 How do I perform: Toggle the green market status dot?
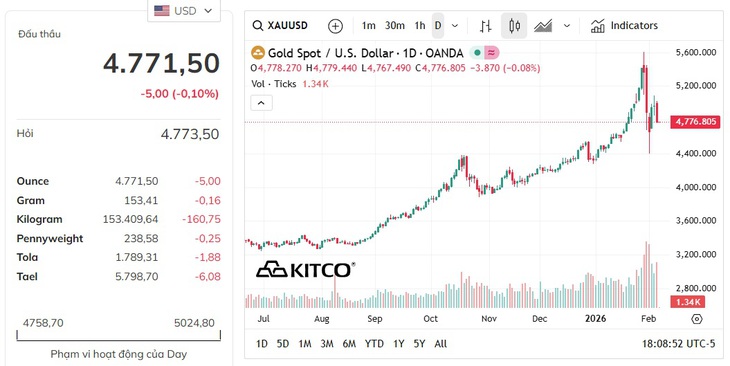click(476, 53)
